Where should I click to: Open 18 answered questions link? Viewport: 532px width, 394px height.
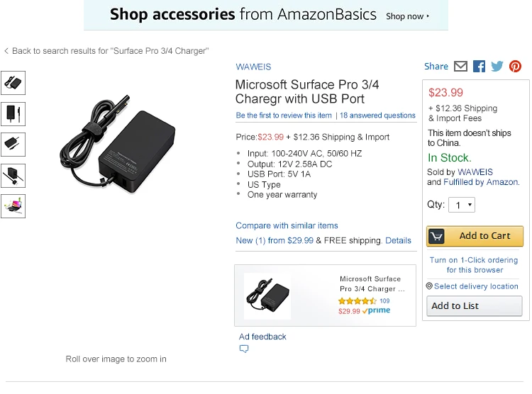[x=377, y=116]
